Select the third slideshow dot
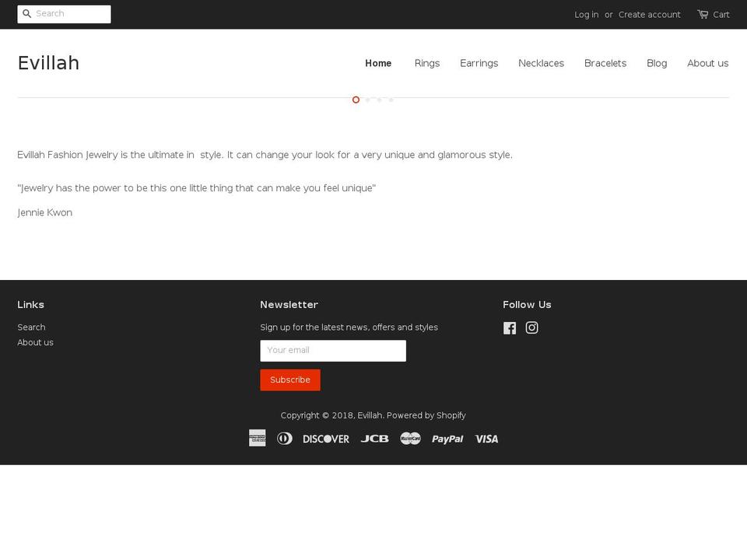 (379, 100)
